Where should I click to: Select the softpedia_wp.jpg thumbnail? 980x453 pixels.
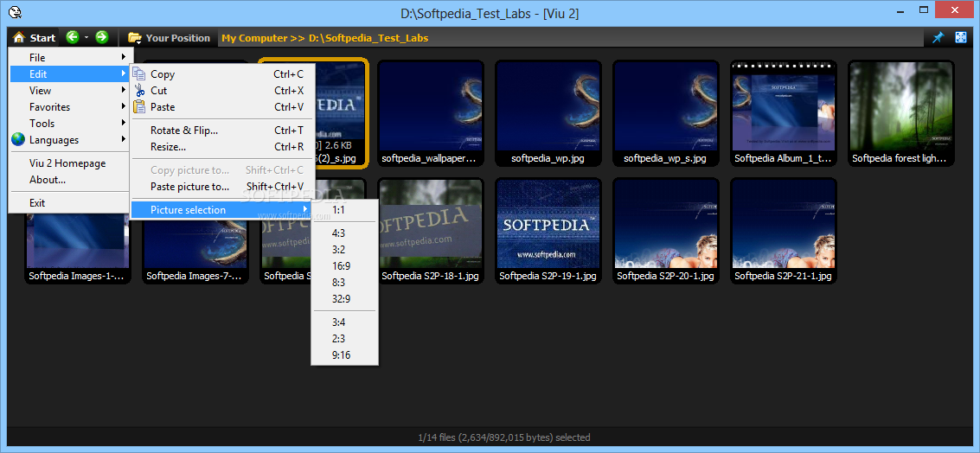pyautogui.click(x=548, y=114)
